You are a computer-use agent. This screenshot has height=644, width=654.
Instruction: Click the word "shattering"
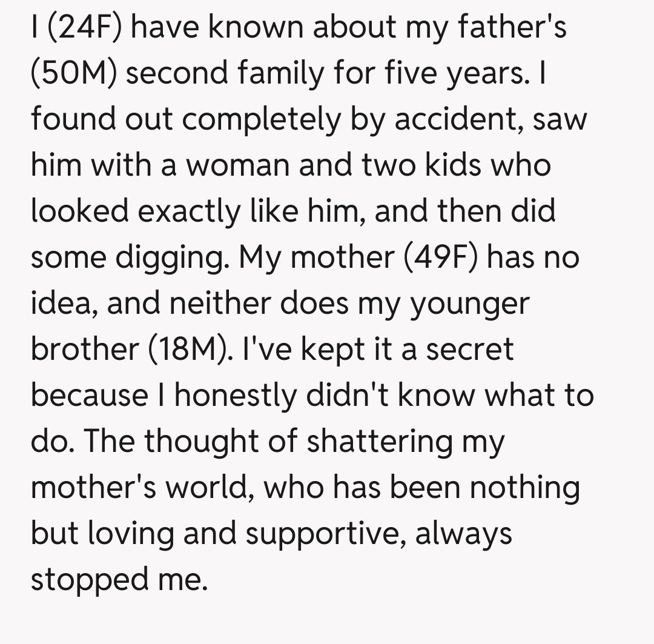[379, 442]
